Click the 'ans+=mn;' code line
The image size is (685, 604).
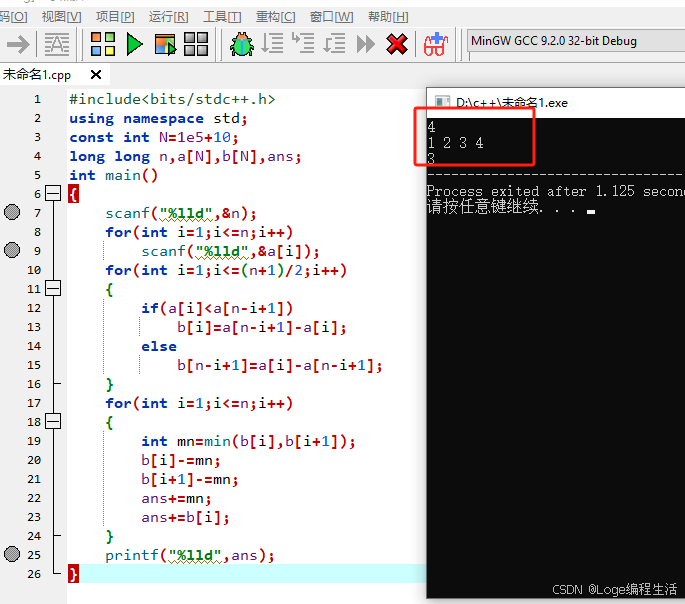coord(176,498)
